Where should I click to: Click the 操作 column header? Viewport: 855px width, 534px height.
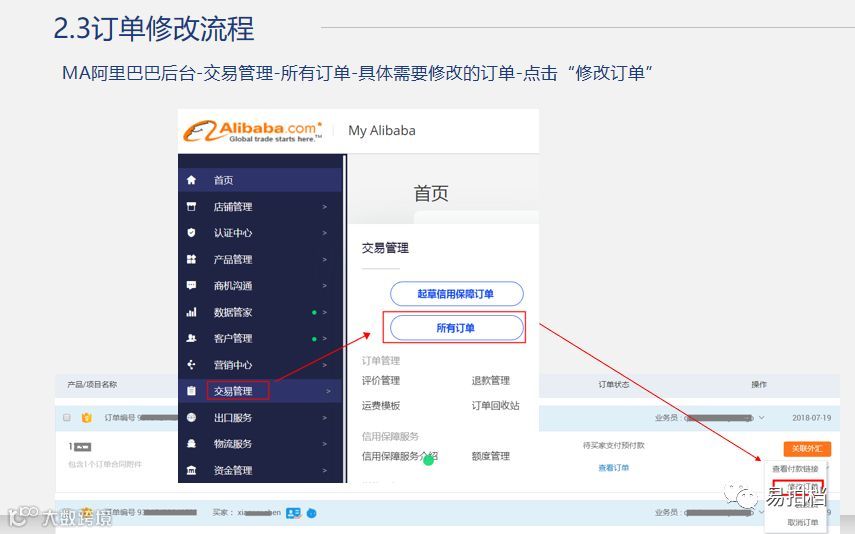tap(759, 385)
